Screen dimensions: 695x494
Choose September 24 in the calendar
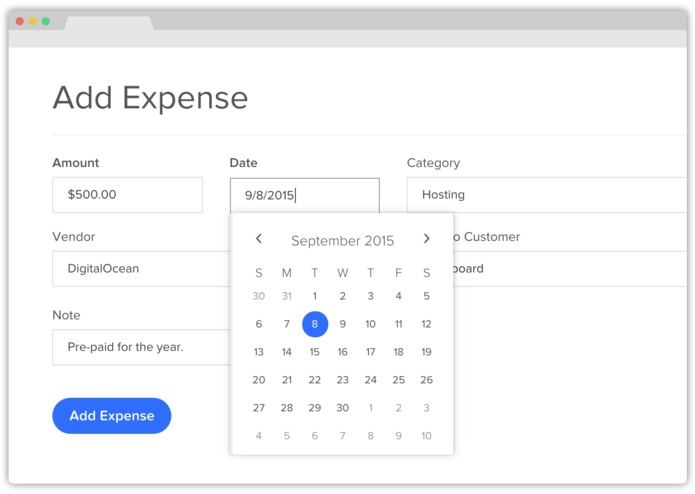(371, 380)
